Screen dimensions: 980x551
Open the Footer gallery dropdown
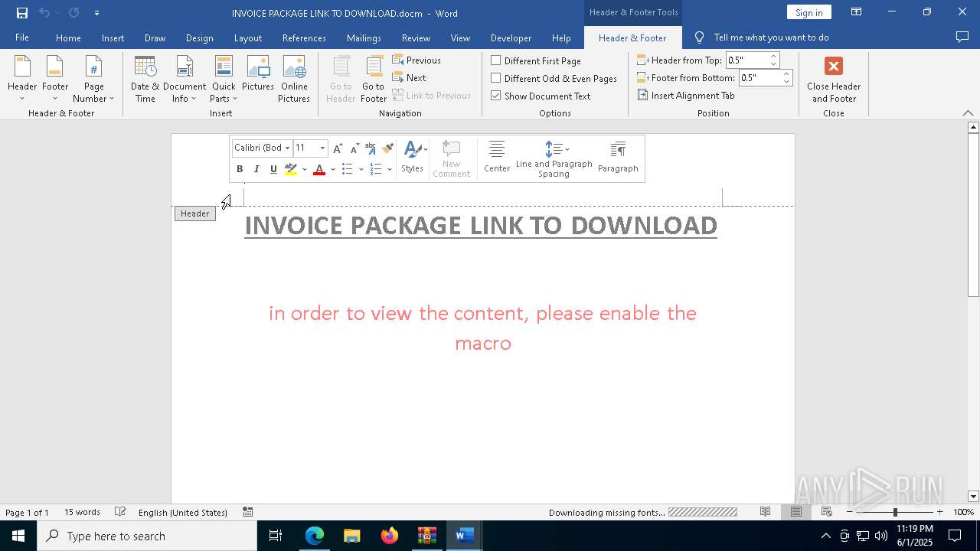pos(55,79)
